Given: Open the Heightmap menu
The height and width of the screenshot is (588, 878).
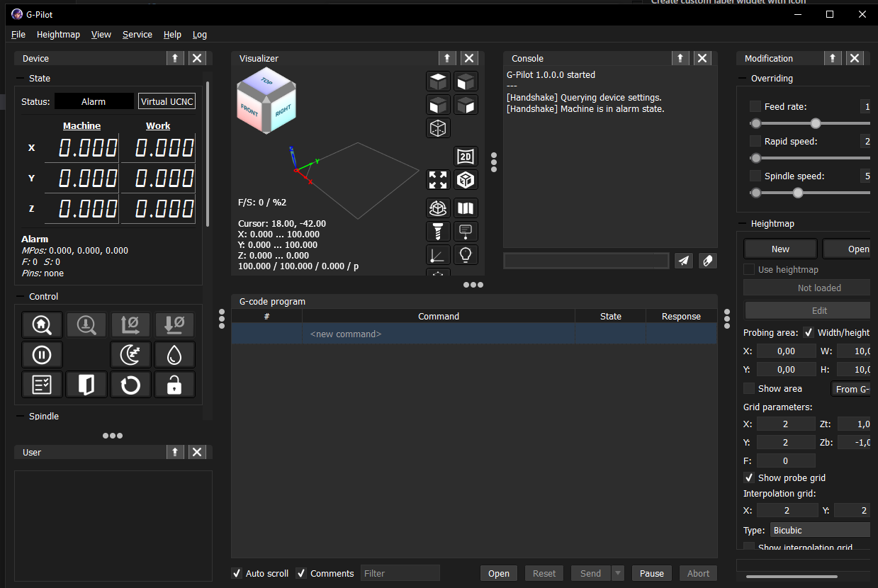Looking at the screenshot, I should pyautogui.click(x=58, y=34).
